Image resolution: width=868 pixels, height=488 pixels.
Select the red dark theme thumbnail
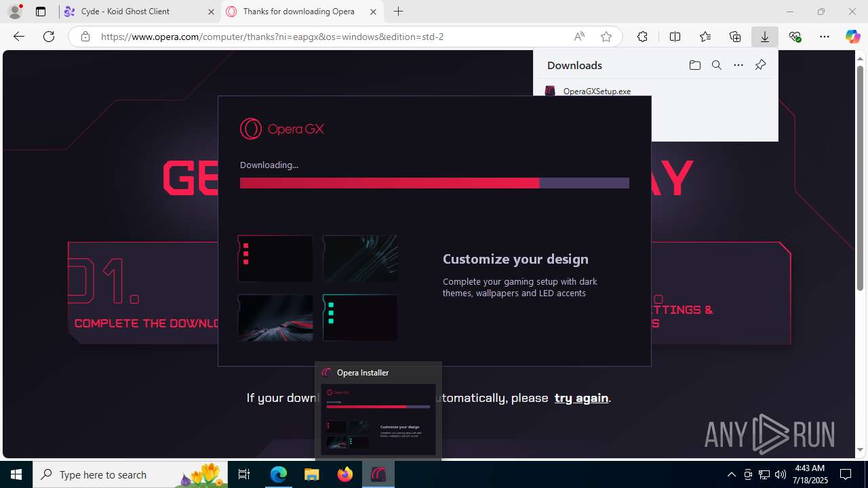point(275,258)
